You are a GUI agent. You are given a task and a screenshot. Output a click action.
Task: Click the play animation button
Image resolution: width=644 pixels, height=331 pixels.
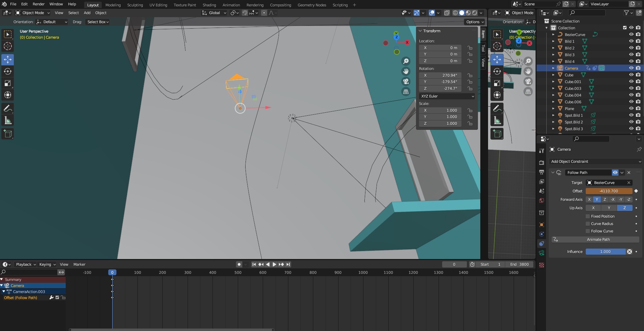(274, 264)
